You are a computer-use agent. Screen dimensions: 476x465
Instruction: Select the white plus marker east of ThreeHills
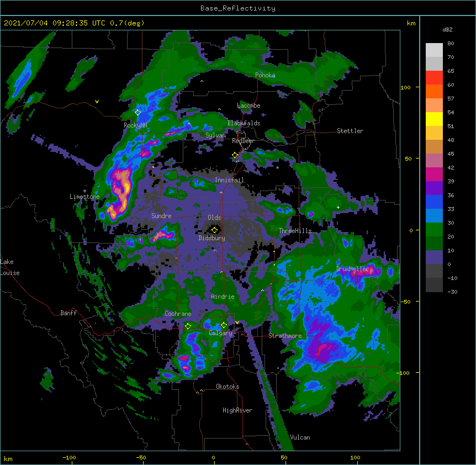pos(338,207)
